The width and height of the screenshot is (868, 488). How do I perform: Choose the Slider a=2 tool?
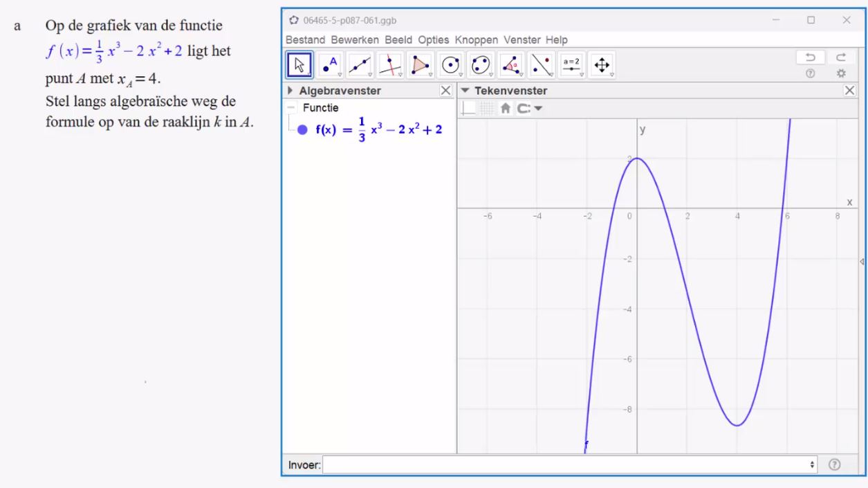click(571, 65)
